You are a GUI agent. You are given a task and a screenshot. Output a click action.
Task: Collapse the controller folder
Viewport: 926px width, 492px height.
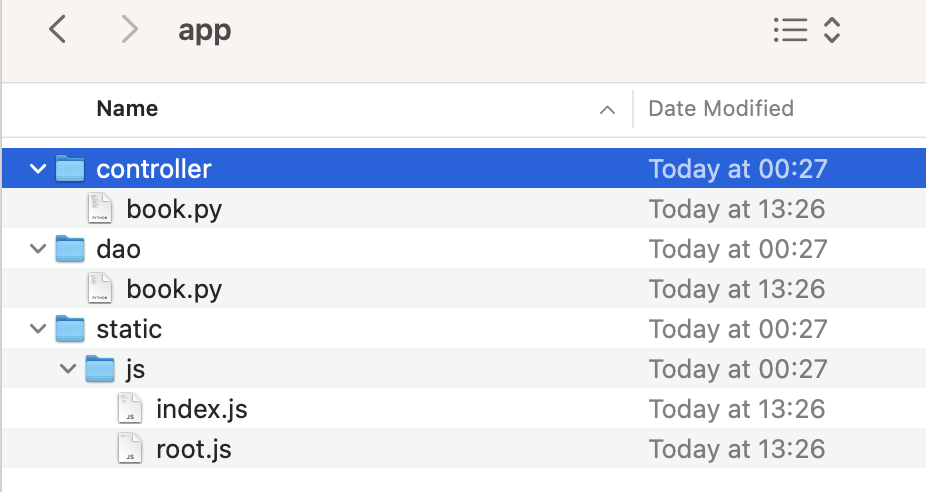click(x=38, y=169)
